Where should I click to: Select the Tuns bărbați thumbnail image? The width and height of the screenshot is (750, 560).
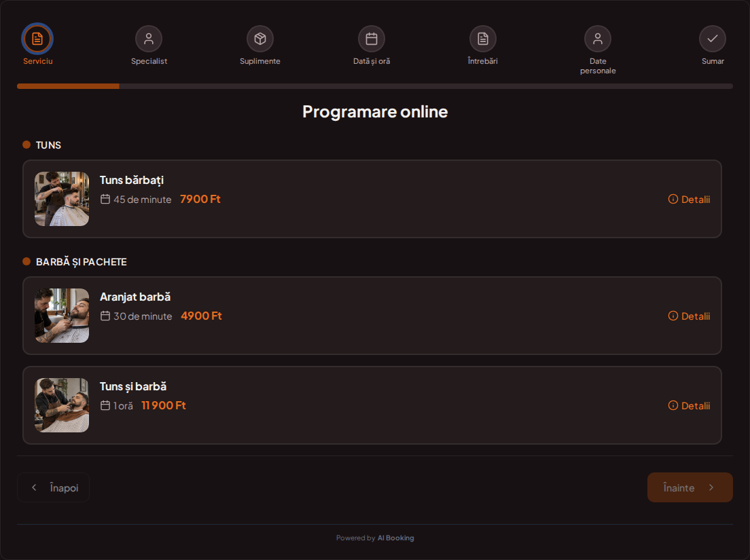[x=62, y=199]
